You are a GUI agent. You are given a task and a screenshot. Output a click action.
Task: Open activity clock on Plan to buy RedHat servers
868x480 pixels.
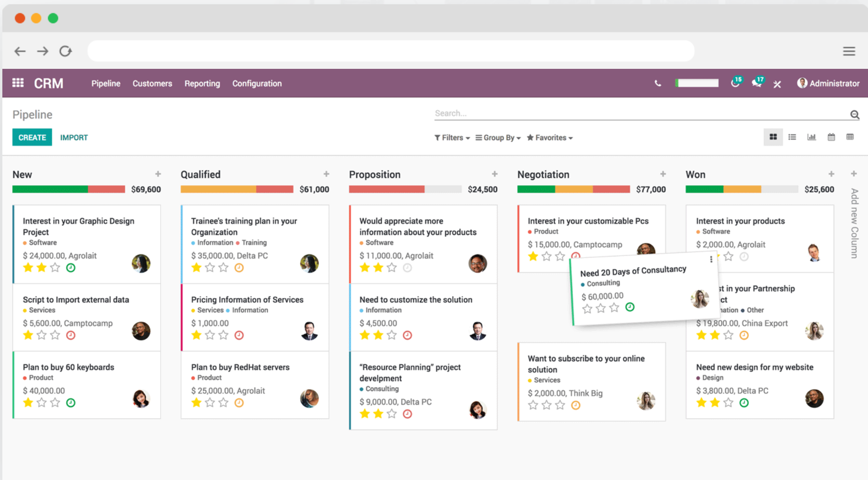point(239,403)
